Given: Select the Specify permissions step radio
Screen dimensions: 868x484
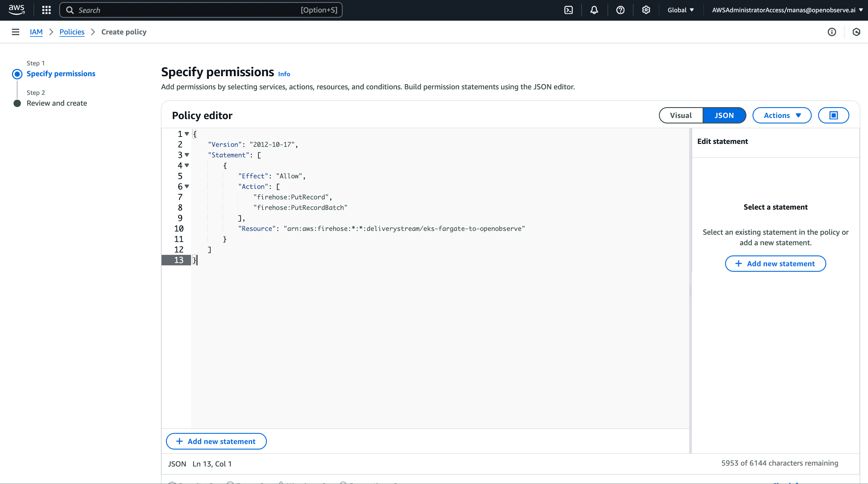Looking at the screenshot, I should [x=17, y=74].
